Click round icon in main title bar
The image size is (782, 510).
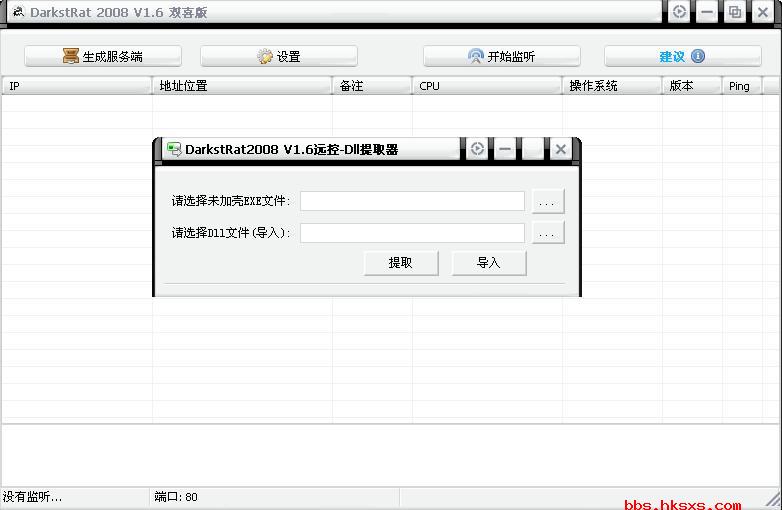[x=679, y=11]
